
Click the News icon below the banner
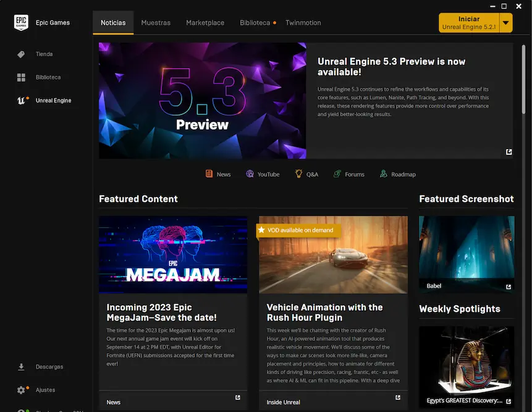209,174
